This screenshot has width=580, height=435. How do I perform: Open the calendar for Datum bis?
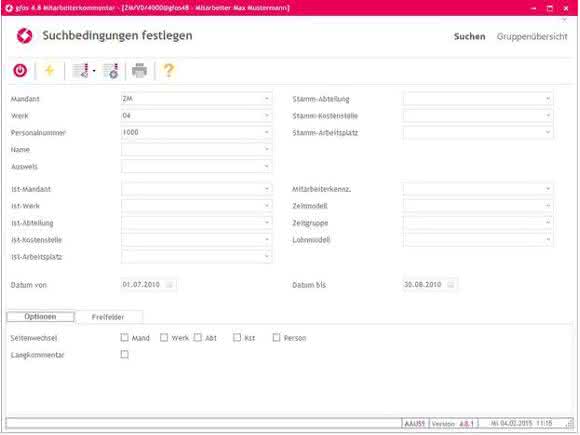451,284
